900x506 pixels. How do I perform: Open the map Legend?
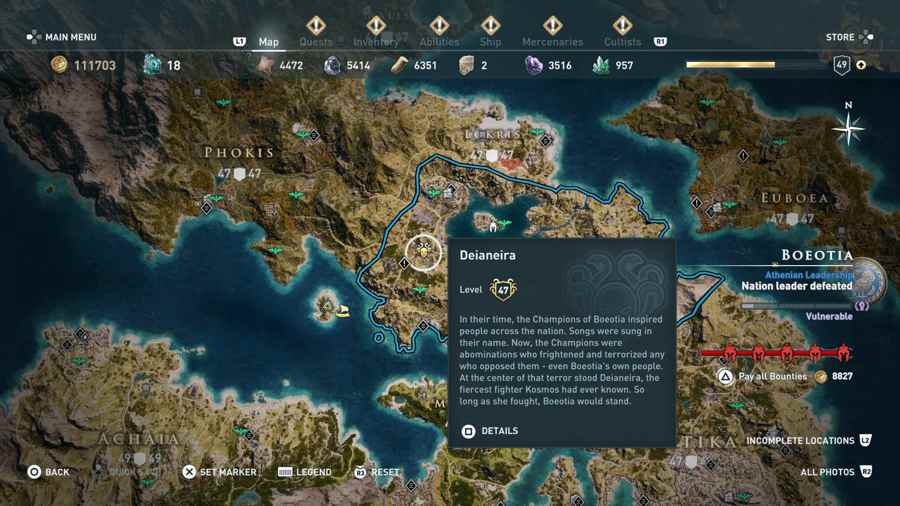coord(305,472)
